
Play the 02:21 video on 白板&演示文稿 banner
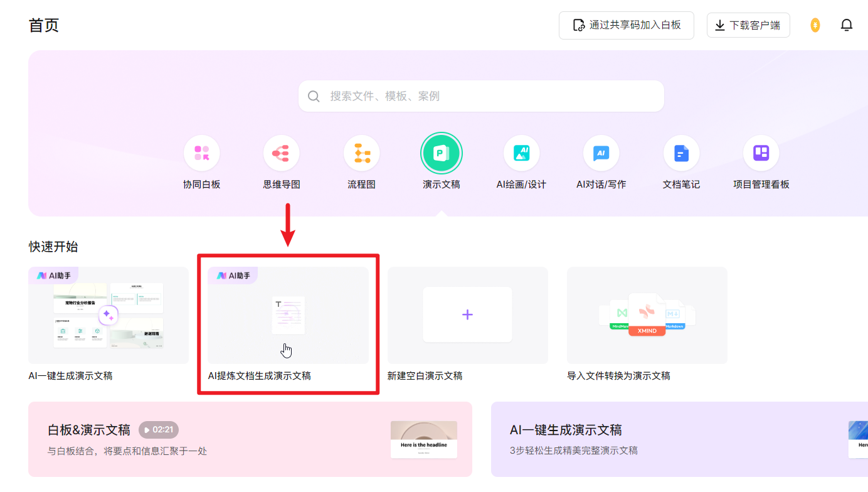(159, 430)
